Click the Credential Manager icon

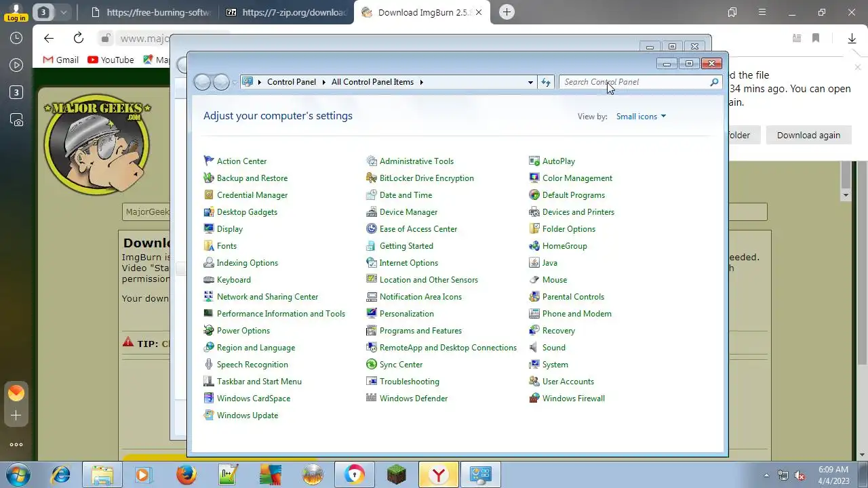[209, 195]
